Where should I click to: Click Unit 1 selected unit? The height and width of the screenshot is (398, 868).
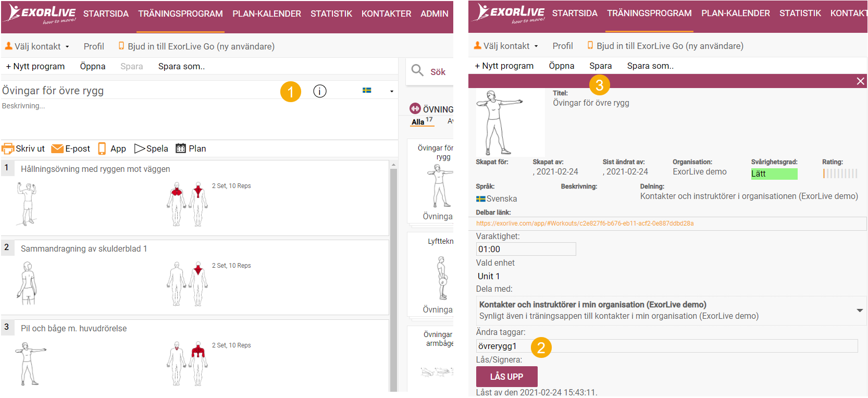click(489, 276)
